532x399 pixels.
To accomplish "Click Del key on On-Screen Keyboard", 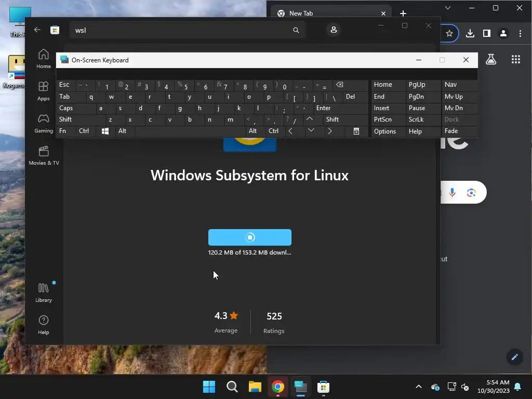I will coord(355,97).
